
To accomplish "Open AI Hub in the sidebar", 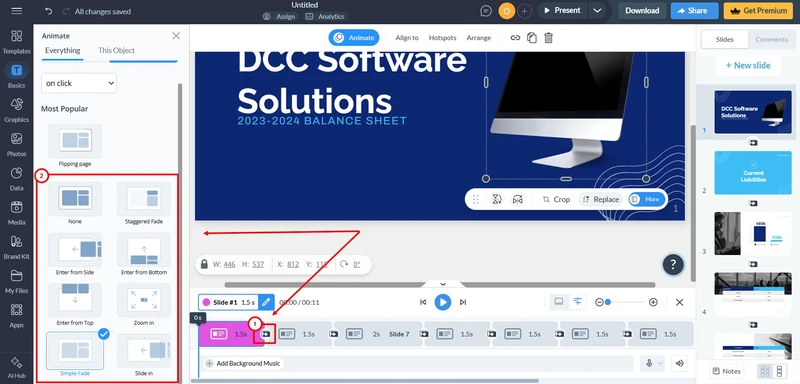I will pos(16,367).
